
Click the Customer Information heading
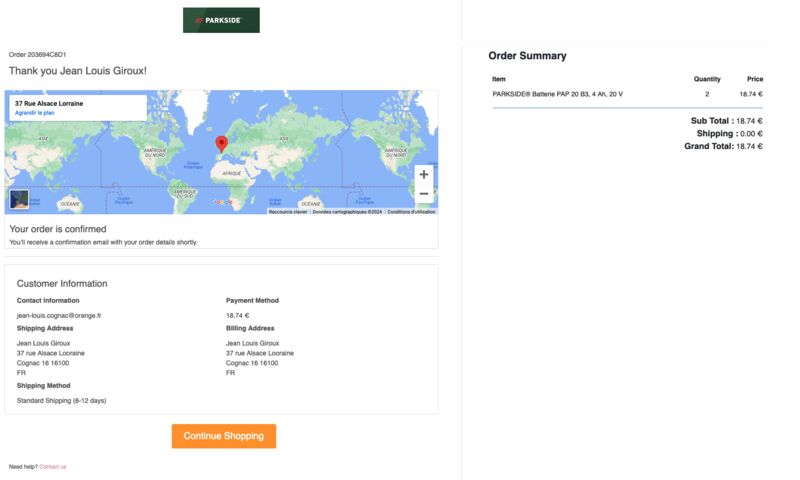point(62,284)
